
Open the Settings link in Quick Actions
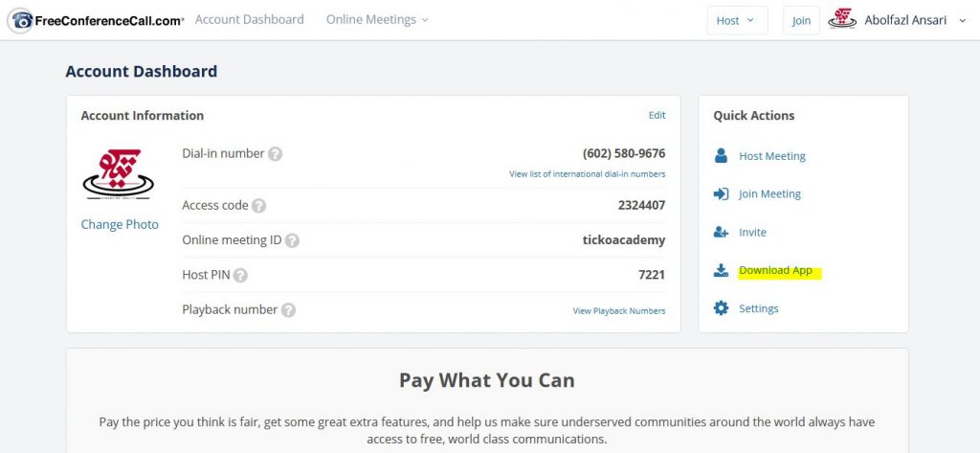coord(759,308)
